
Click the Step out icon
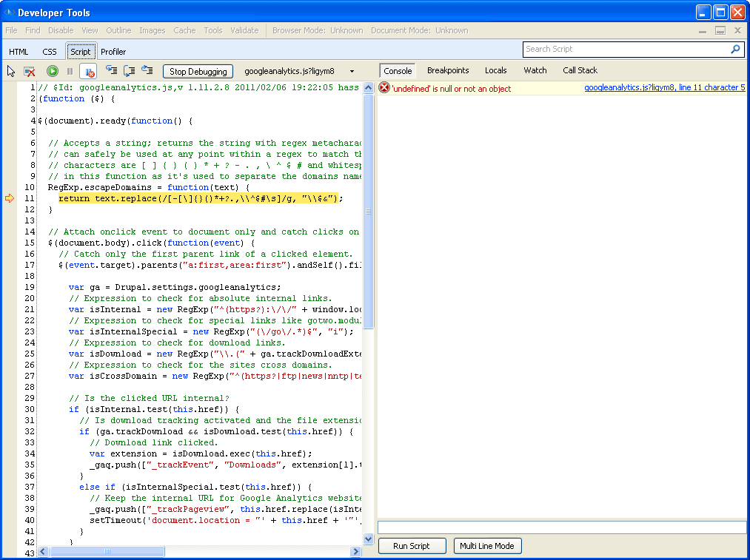point(147,71)
